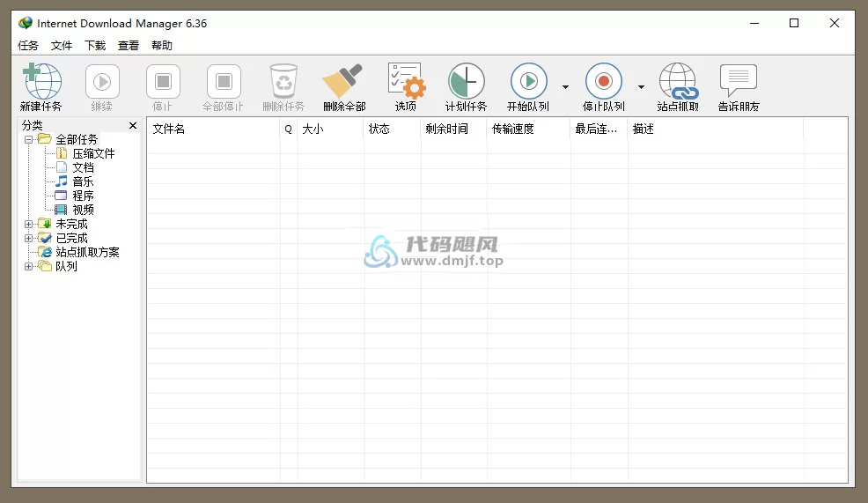
Task: Click the 继续 (resume) toolbar icon
Action: click(x=102, y=82)
